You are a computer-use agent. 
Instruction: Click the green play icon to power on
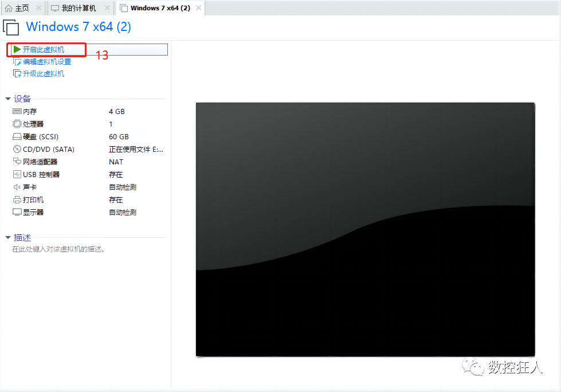tap(18, 50)
